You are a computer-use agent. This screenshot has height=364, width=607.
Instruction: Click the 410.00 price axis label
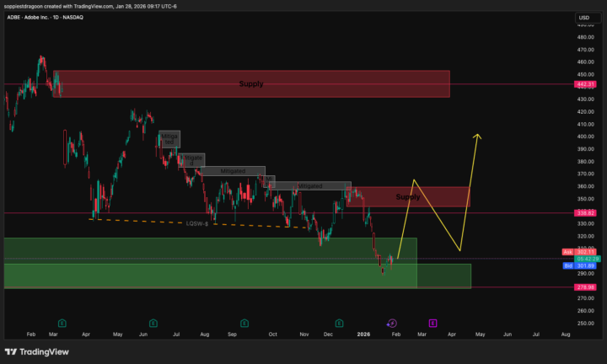(585, 124)
